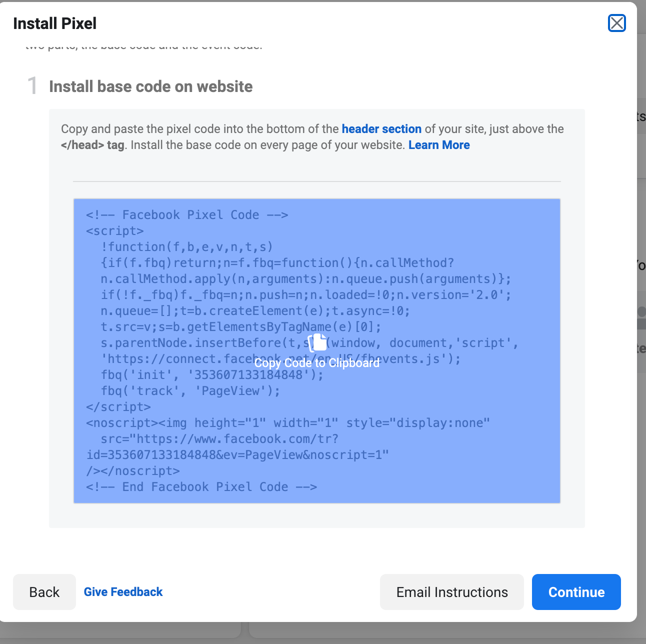The image size is (646, 644).
Task: Click the '<!-- End Facebook Pixel Code -->' line
Action: (x=201, y=487)
